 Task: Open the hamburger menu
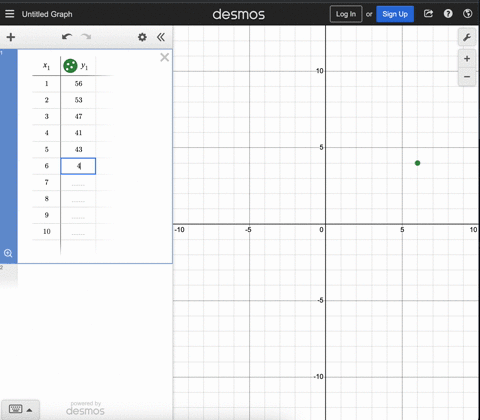pos(10,14)
